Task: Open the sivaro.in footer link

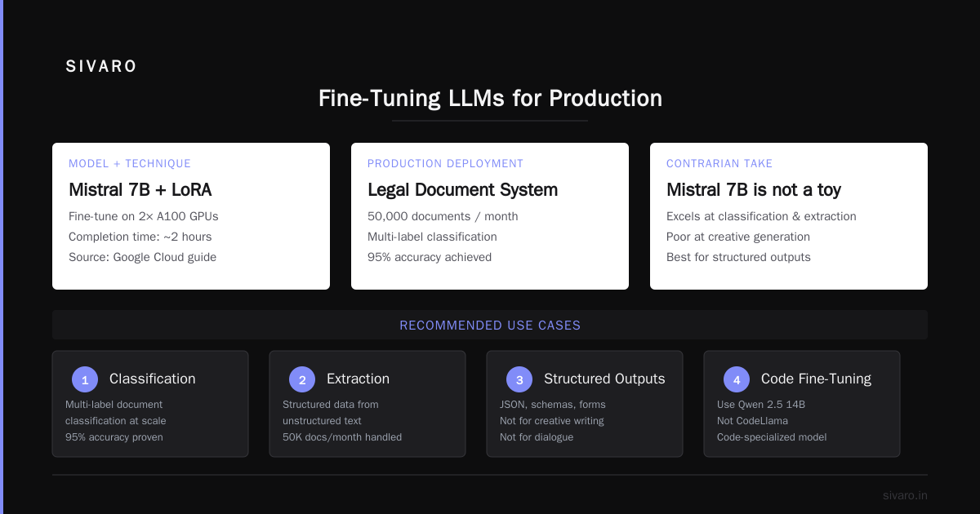Action: point(905,495)
